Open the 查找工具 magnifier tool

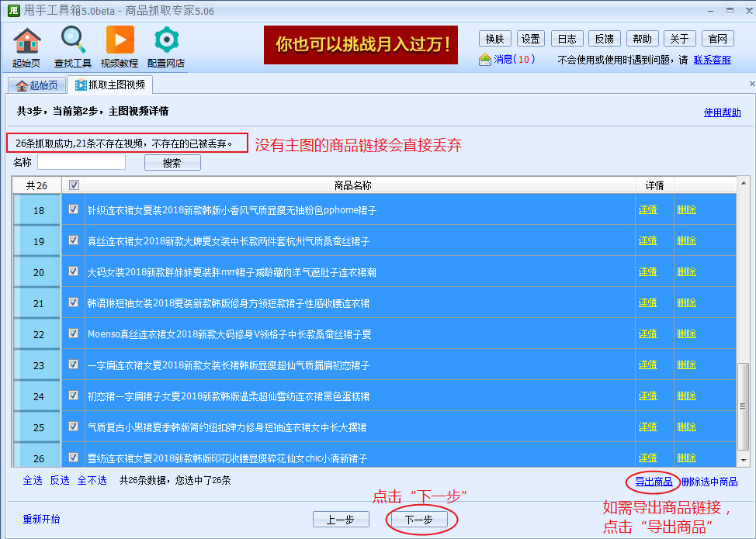73,41
